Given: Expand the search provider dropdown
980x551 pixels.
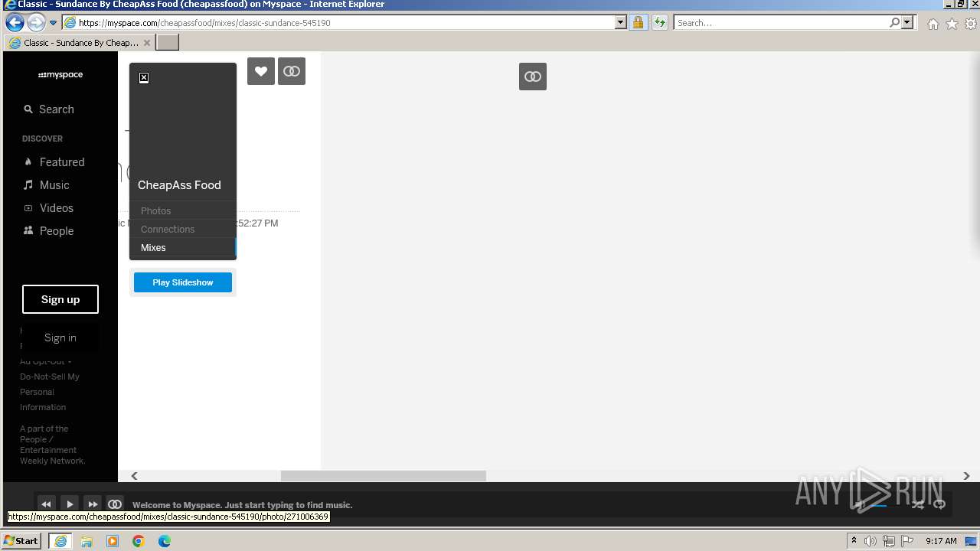Looking at the screenshot, I should coord(908,23).
